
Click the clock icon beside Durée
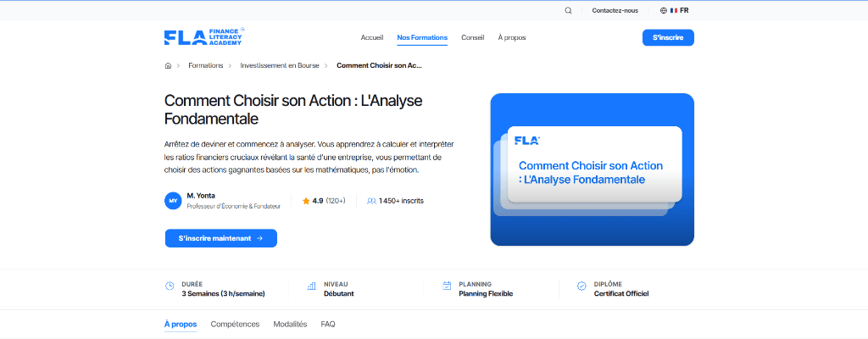tap(170, 286)
